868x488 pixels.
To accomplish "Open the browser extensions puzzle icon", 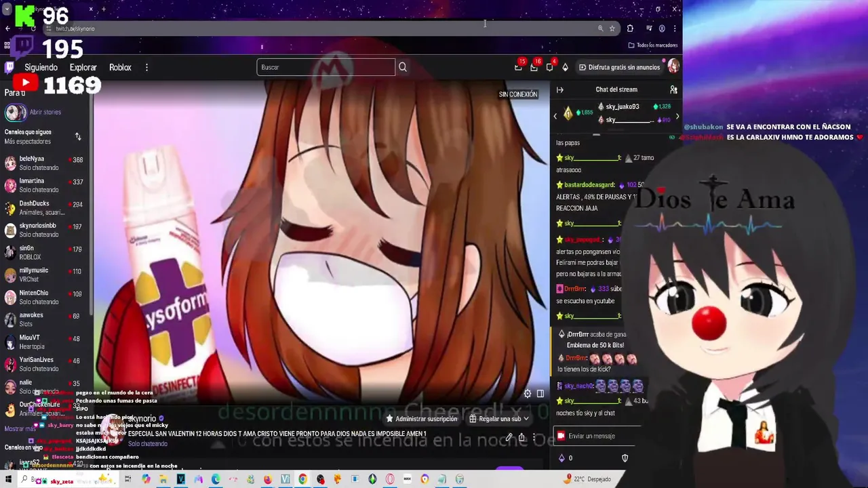I will 630,28.
